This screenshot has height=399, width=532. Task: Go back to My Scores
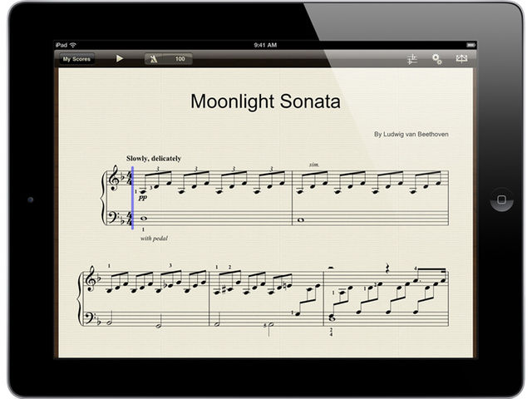click(76, 59)
